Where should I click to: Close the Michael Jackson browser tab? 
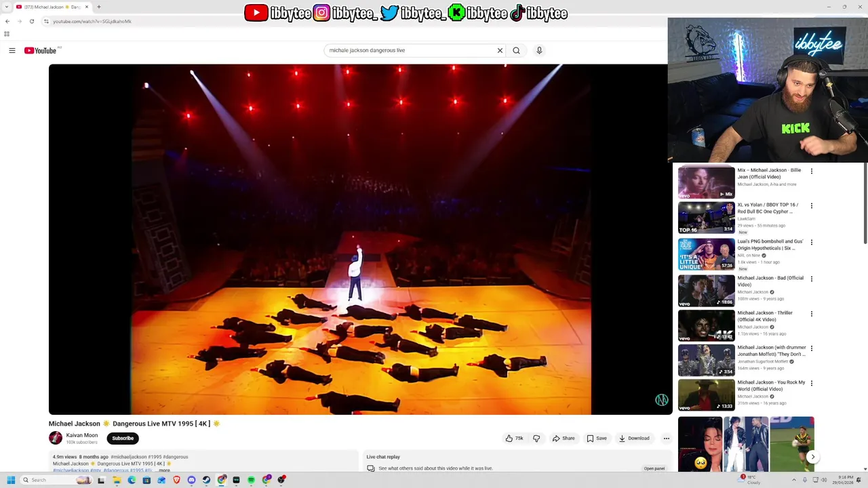86,7
